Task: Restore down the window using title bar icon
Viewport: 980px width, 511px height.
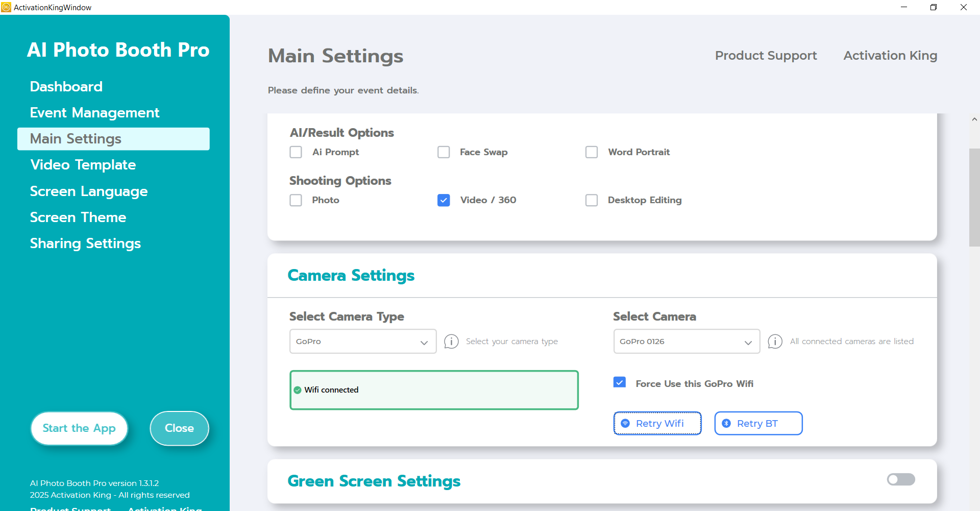Action: coord(933,7)
